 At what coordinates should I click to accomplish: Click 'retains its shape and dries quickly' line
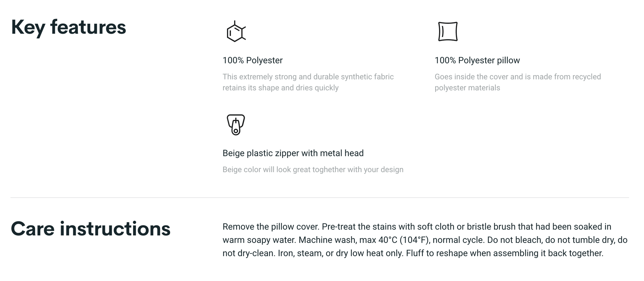(x=280, y=88)
